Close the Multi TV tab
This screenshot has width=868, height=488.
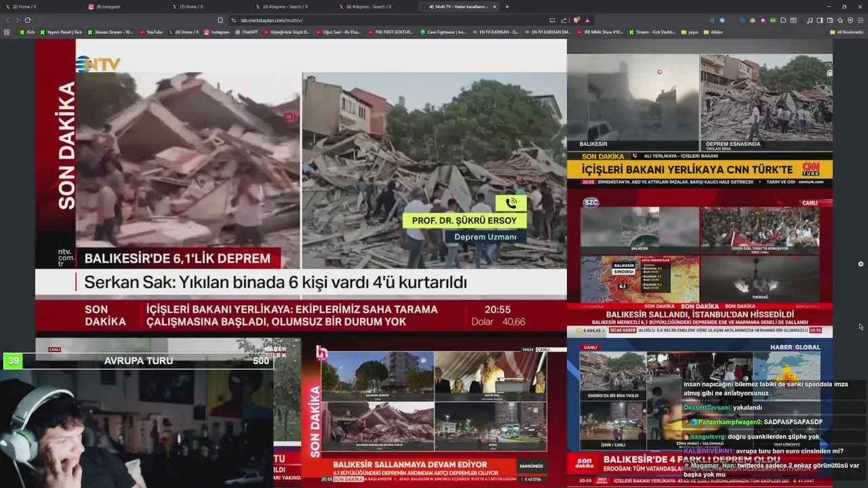494,7
